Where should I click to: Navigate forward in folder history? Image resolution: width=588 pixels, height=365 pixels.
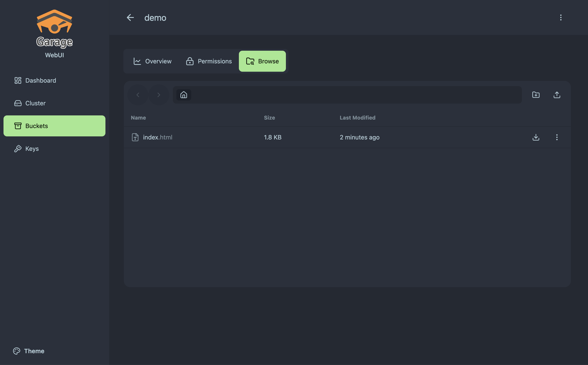coord(158,95)
